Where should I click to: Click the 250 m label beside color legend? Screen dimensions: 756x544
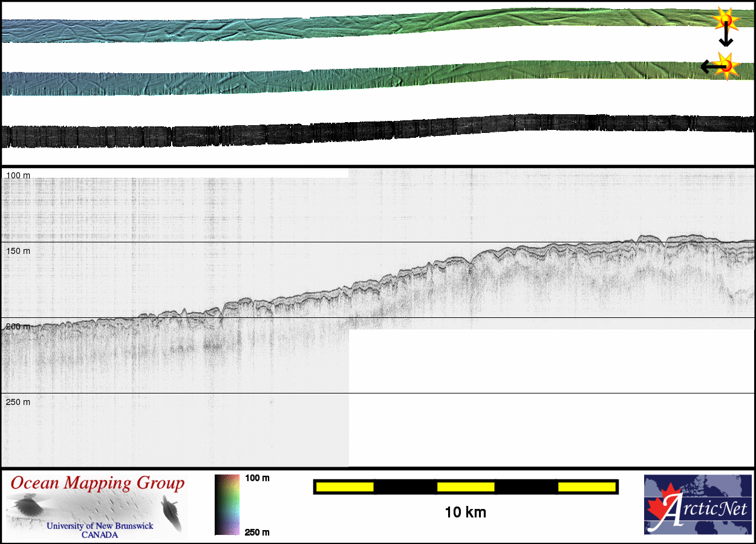coord(258,532)
